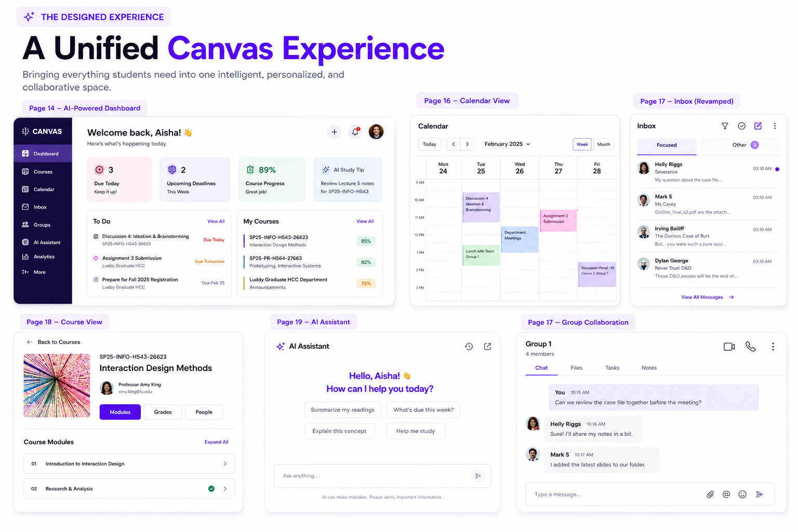Viewport: 798px width, 532px height.
Task: Open the Grades button in Course View
Action: (163, 412)
